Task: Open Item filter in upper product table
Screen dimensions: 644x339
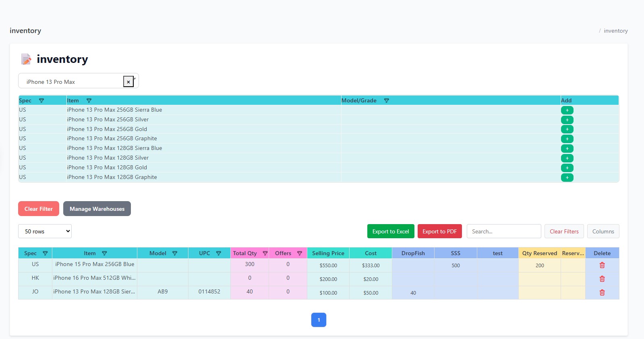Action: [89, 100]
